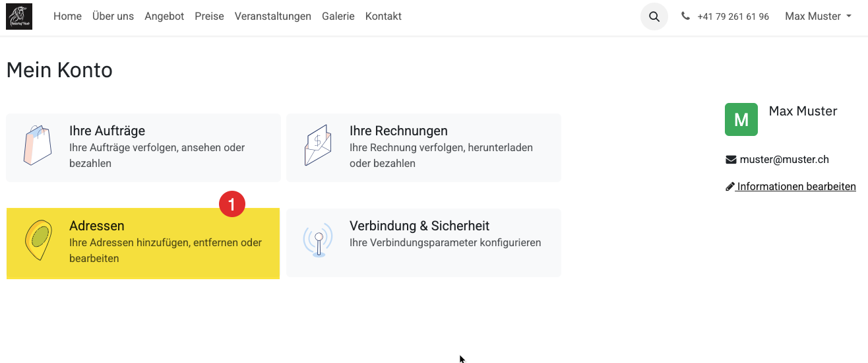
Task: Click the invoice envelope icon
Action: [x=317, y=145]
